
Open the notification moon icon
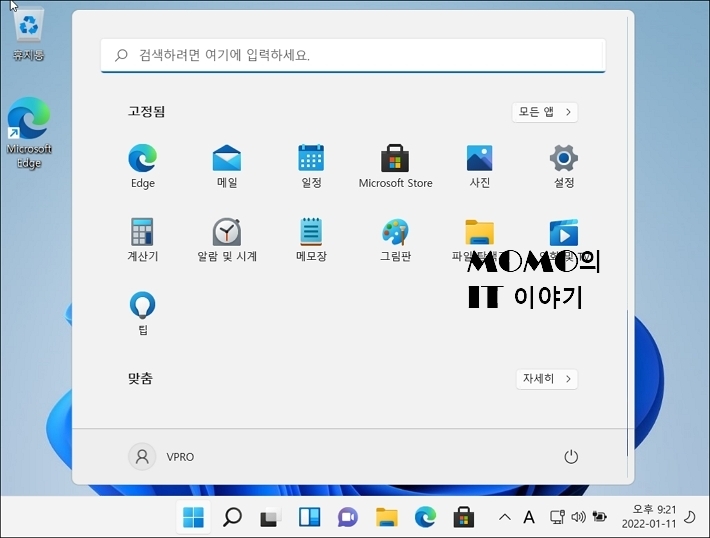(690, 517)
